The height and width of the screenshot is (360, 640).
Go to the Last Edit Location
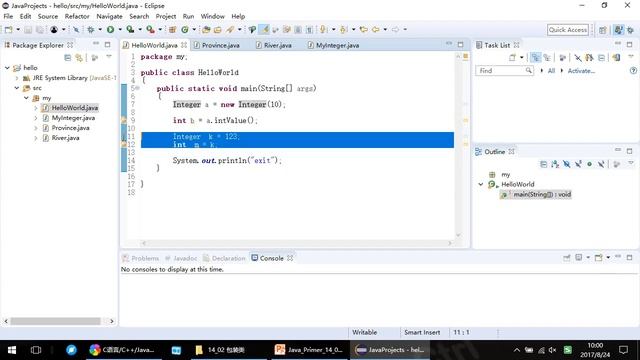[364, 29]
